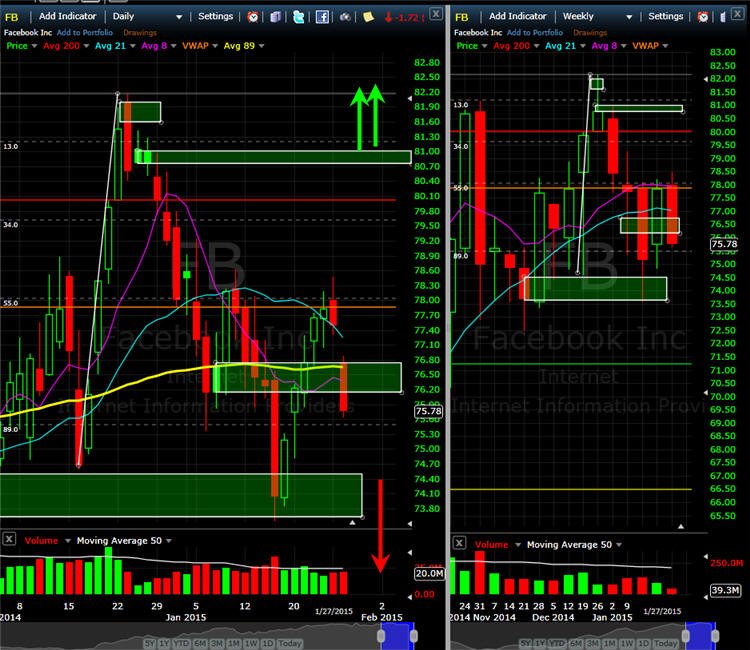Select the 5Y range in Daily chart

tap(150, 643)
